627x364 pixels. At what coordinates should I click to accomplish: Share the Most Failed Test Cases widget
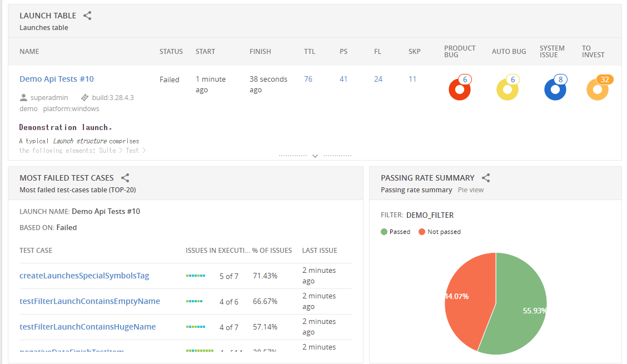(x=125, y=178)
